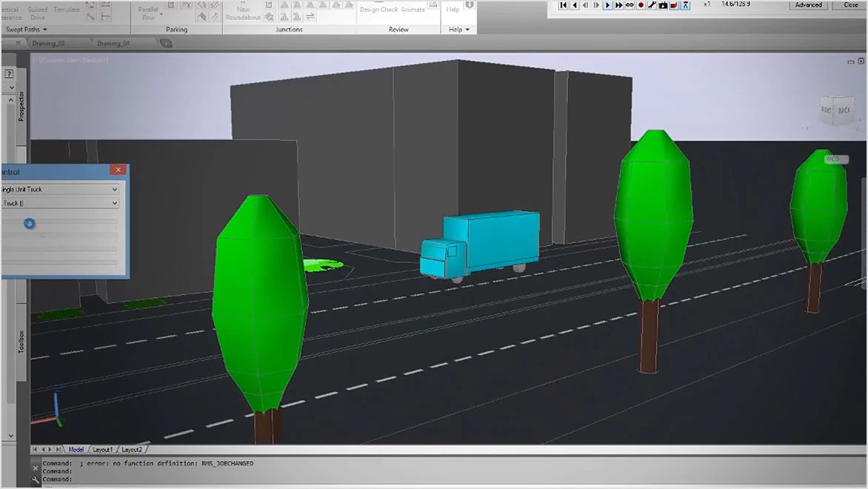The image size is (868, 489).
Task: Play the vehicle animation
Action: coord(607,5)
